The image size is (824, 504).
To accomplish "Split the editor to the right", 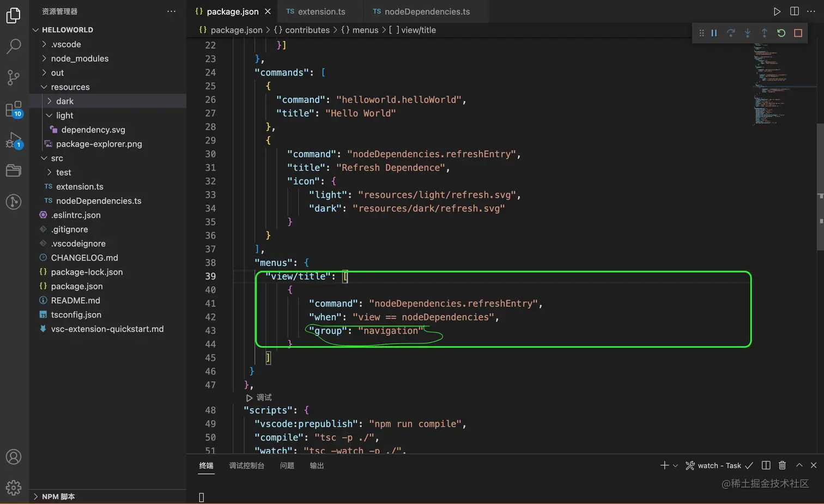I will [x=795, y=11].
